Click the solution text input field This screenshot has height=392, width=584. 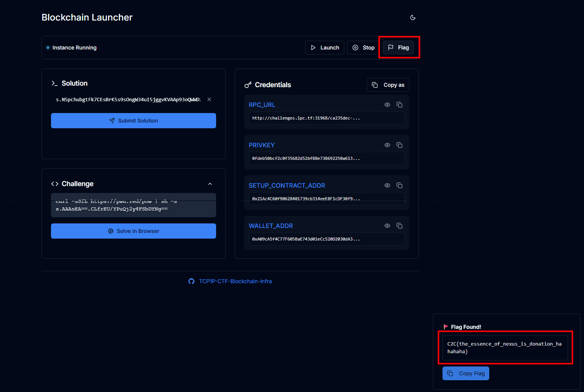pos(128,100)
